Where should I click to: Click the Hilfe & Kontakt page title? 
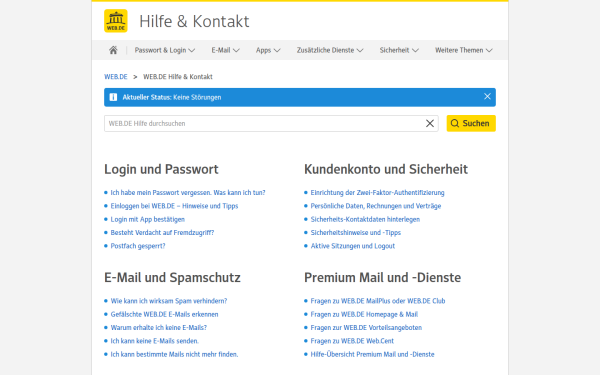pos(194,21)
